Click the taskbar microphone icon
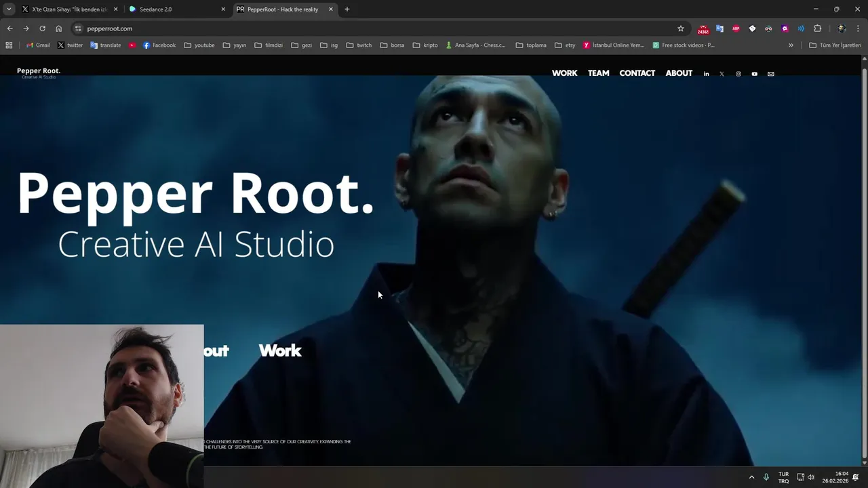 766,477
